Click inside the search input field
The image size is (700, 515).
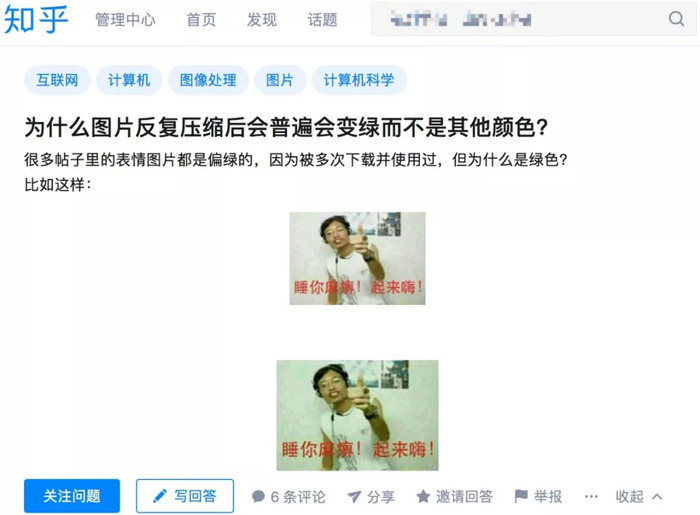518,19
